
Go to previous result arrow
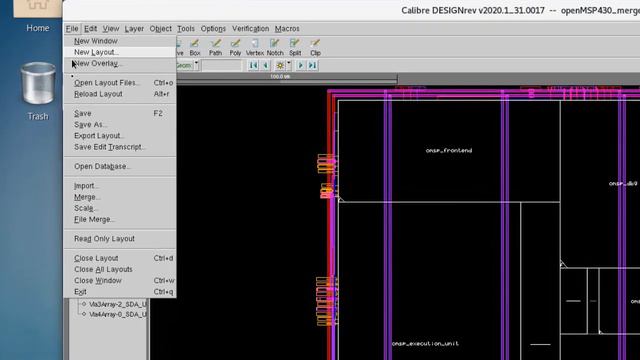tap(265, 65)
